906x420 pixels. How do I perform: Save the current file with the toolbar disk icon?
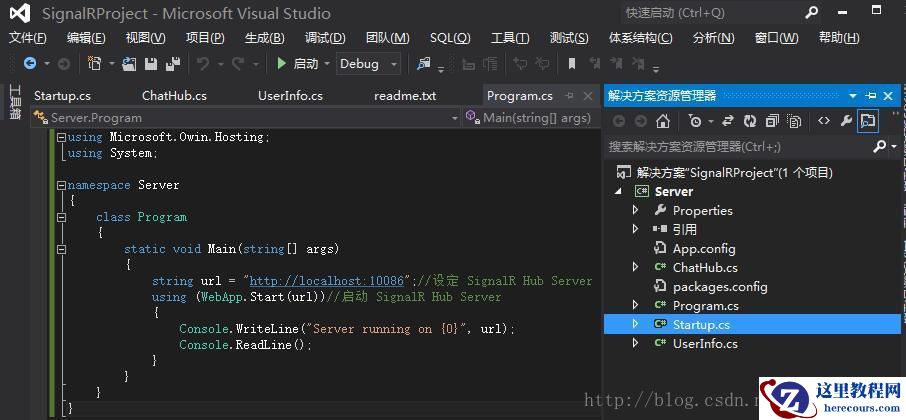[151, 64]
